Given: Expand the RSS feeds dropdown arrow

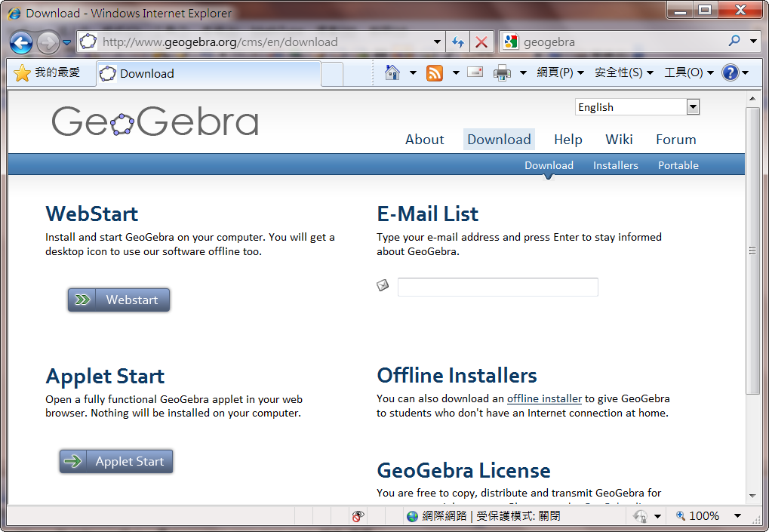Looking at the screenshot, I should [456, 73].
